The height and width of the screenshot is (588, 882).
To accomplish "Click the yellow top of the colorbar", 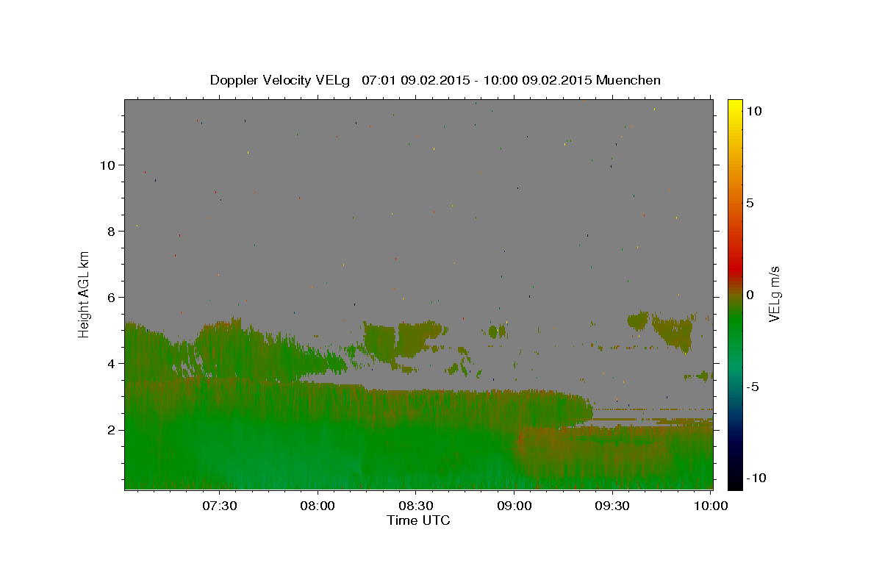I will (735, 107).
